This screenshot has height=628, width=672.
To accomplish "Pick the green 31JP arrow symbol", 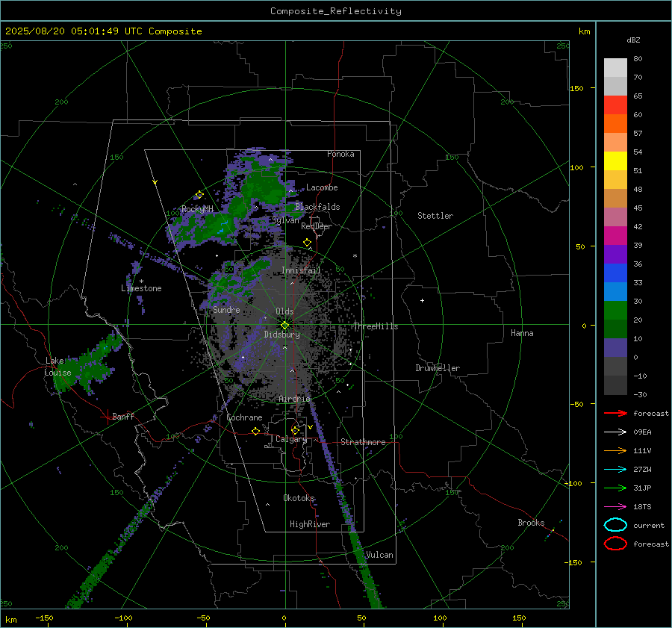I will click(615, 488).
